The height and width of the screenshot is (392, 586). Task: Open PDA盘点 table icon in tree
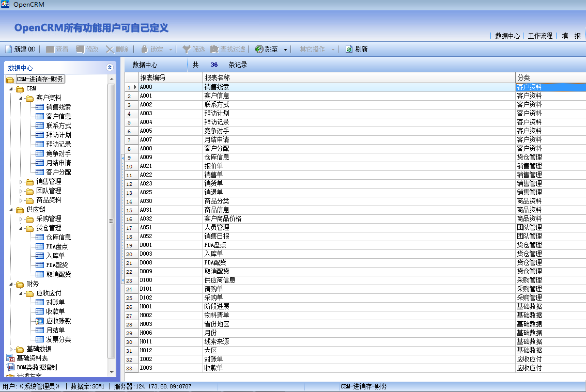(x=40, y=247)
